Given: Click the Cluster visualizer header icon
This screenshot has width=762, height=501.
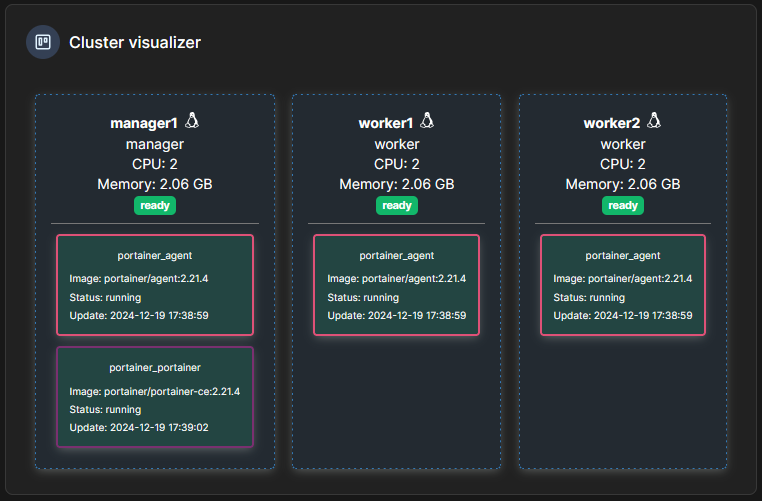Looking at the screenshot, I should tap(43, 42).
